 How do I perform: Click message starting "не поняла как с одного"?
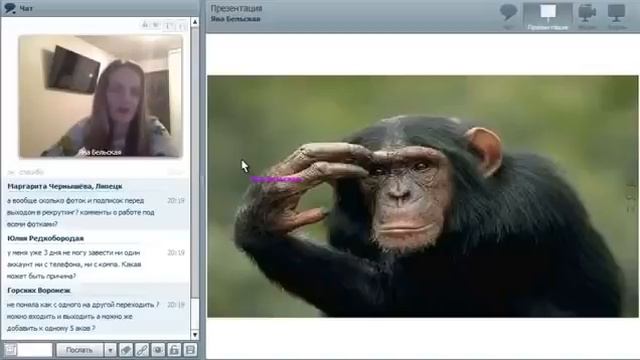[x=83, y=316]
